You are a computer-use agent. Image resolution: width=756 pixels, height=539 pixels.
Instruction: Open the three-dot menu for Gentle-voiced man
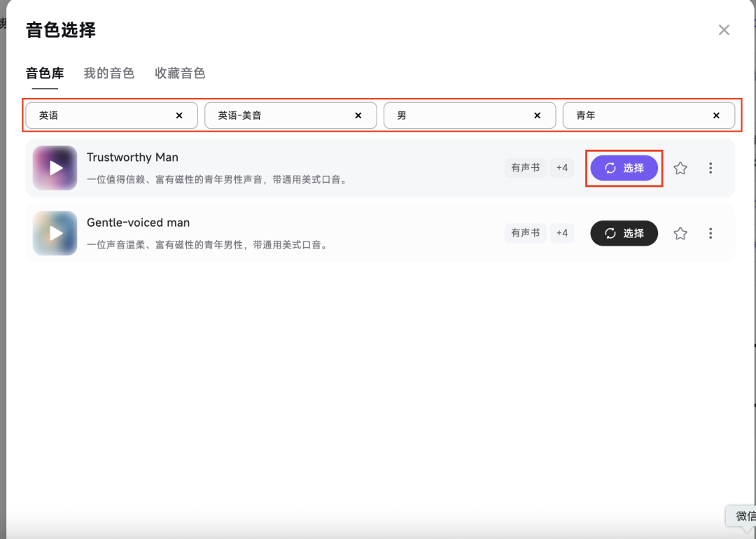pos(710,233)
